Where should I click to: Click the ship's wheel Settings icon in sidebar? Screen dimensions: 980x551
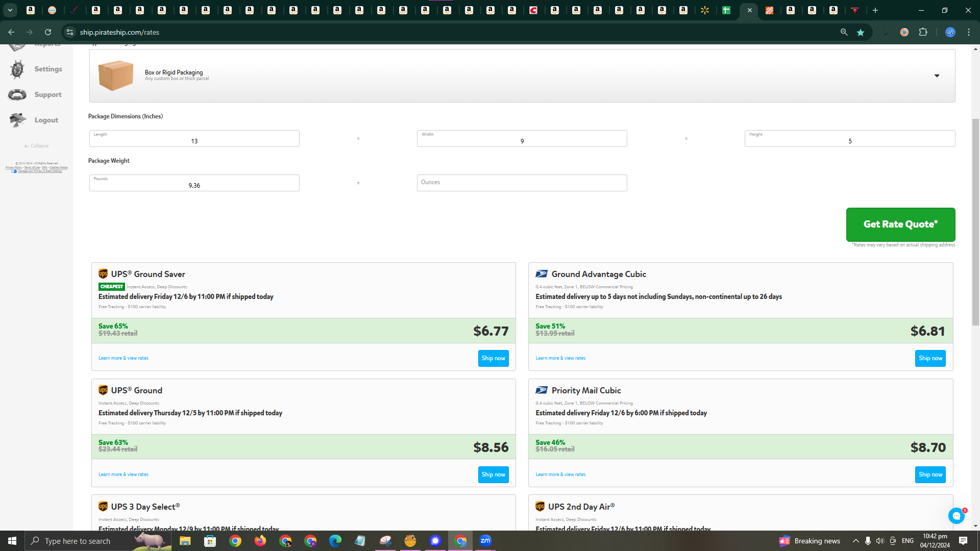pos(17,69)
